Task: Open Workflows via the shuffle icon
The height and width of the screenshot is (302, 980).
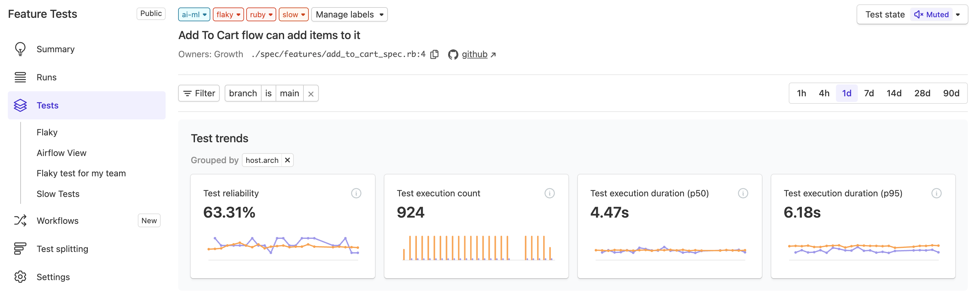Action: (x=20, y=220)
